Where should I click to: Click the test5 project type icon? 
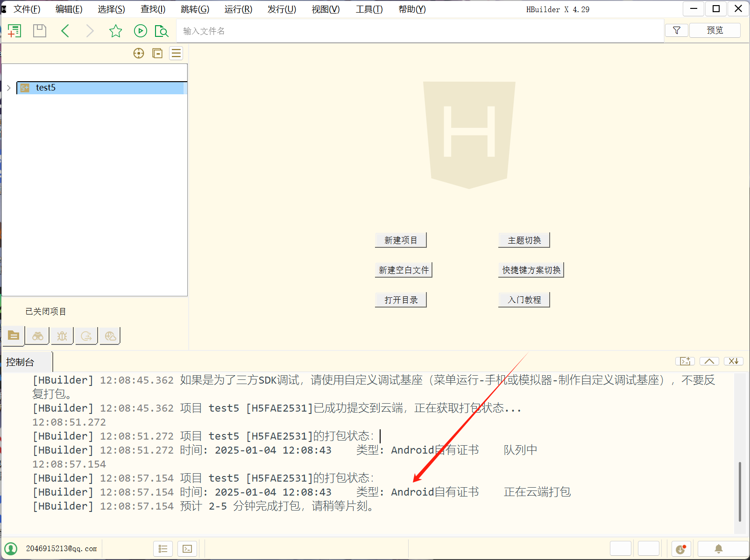coord(25,88)
